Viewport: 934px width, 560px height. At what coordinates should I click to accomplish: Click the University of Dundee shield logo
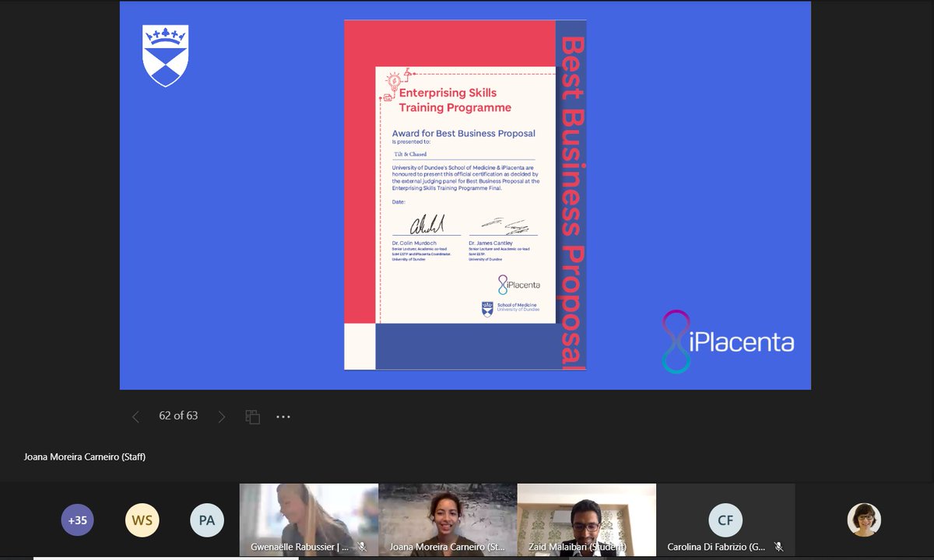point(166,55)
